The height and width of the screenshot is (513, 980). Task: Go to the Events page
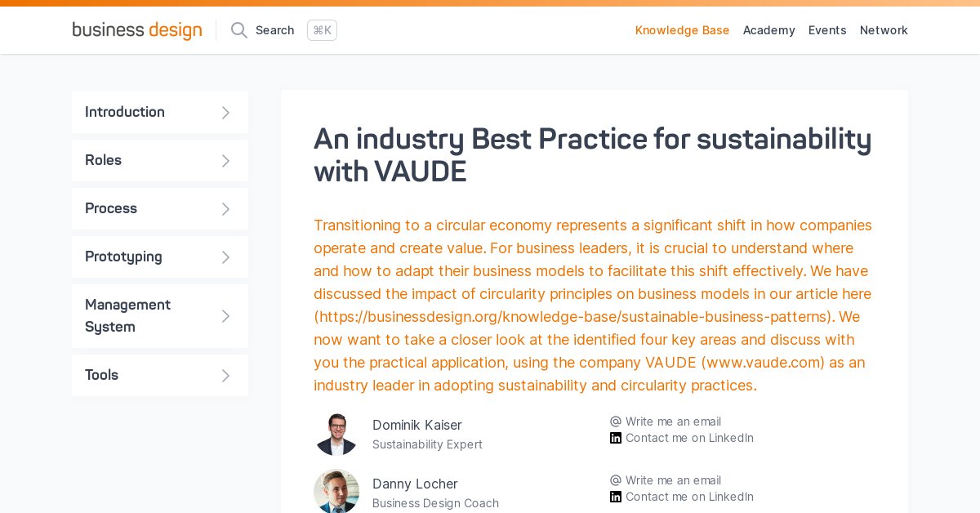point(827,30)
